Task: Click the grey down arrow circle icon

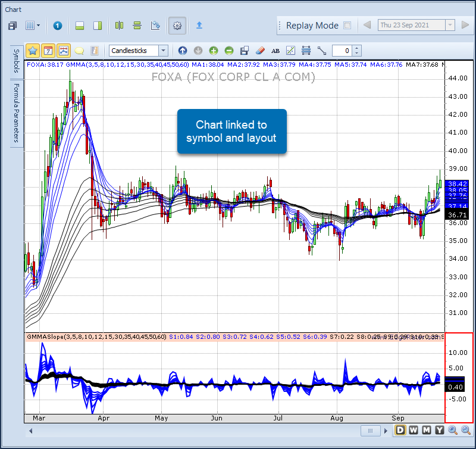Action: point(198,51)
